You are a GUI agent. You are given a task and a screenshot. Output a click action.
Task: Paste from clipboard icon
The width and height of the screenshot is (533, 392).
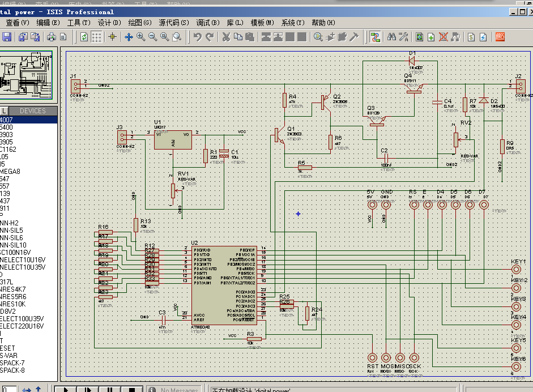coord(250,37)
